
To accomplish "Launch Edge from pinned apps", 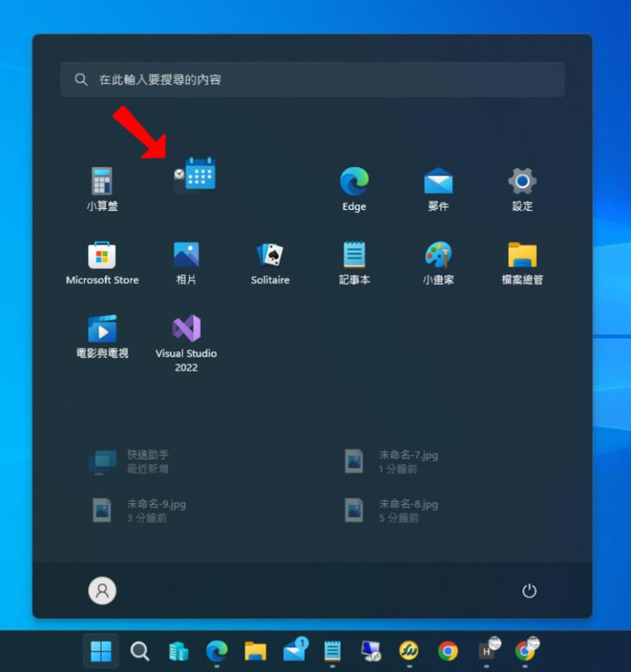I will [x=354, y=189].
